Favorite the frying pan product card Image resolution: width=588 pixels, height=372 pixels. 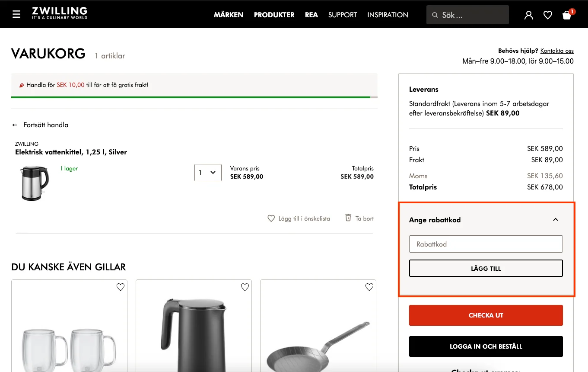[x=369, y=287]
